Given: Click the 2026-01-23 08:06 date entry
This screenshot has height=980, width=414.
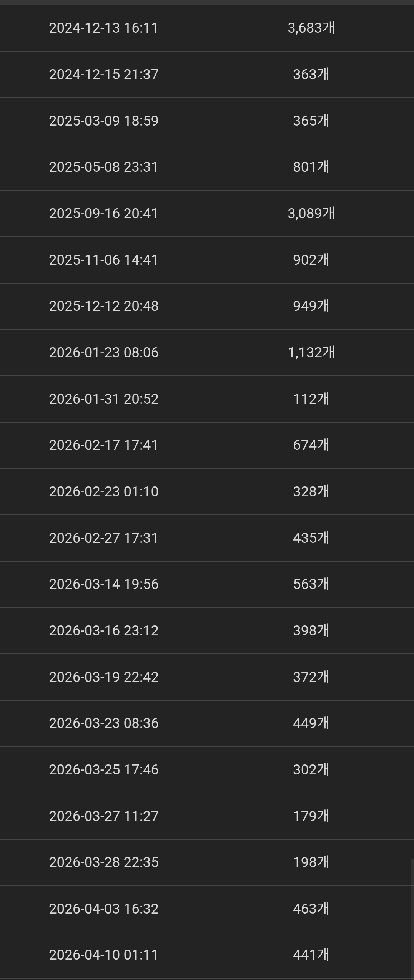Looking at the screenshot, I should point(103,352).
